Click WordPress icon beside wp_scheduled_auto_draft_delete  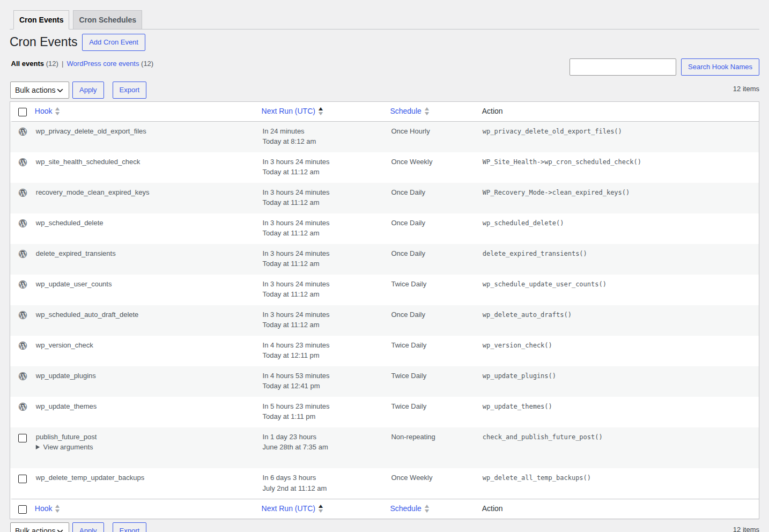(x=23, y=315)
